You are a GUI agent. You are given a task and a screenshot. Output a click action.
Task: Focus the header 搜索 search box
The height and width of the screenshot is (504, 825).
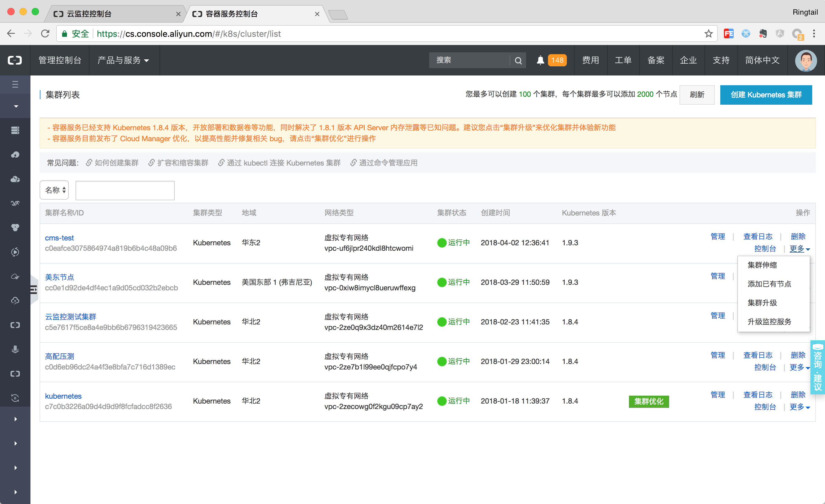point(469,60)
